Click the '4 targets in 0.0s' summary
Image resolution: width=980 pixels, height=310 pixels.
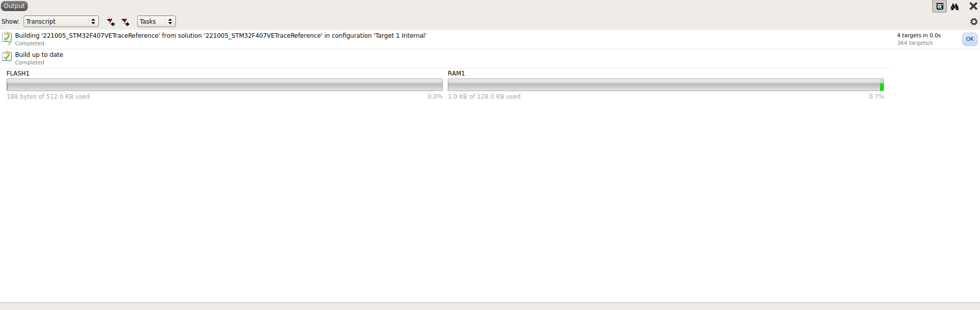[919, 35]
